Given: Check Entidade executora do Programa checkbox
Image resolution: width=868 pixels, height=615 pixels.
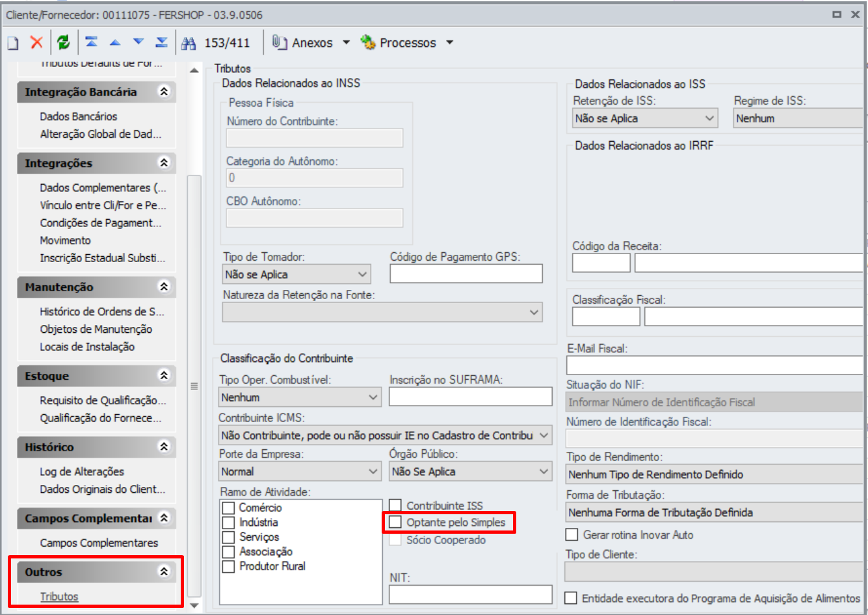Looking at the screenshot, I should pyautogui.click(x=571, y=598).
